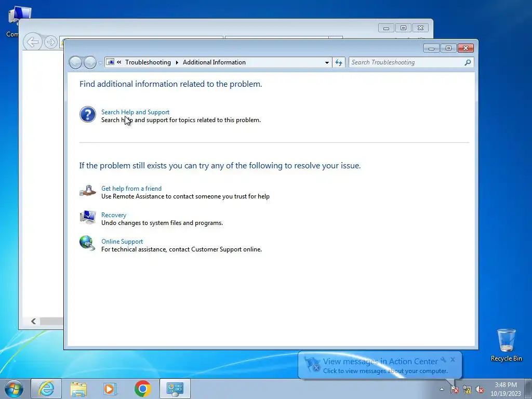The width and height of the screenshot is (532, 399).
Task: Open the Recovery link
Action: point(114,215)
